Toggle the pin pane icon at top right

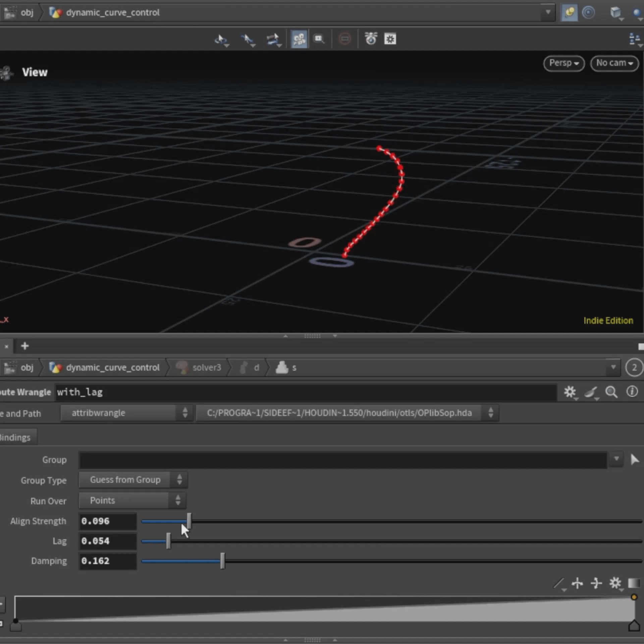569,13
